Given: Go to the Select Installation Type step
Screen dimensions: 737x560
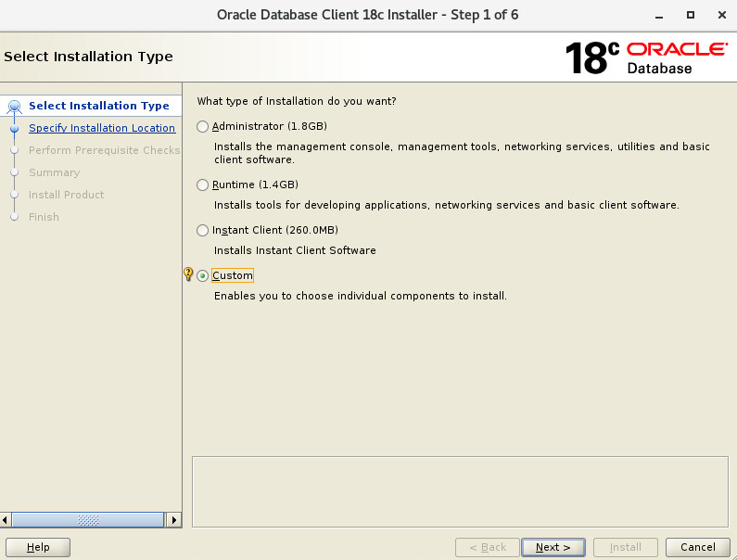Looking at the screenshot, I should (98, 106).
